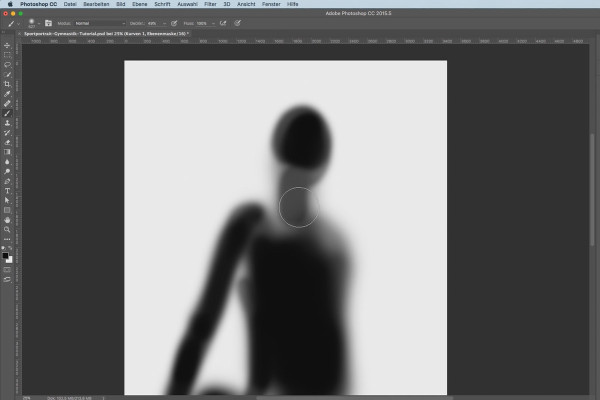This screenshot has width=600, height=400.
Task: Select the Clone Stamp tool
Action: click(x=7, y=123)
